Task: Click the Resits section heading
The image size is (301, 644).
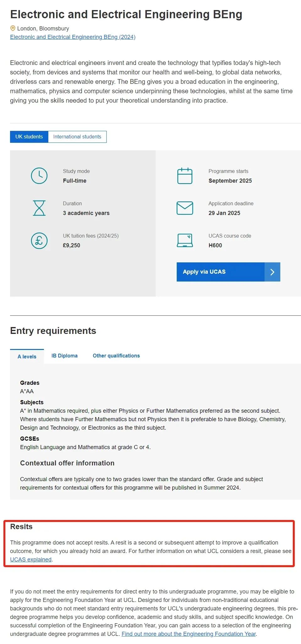Action: (21, 527)
